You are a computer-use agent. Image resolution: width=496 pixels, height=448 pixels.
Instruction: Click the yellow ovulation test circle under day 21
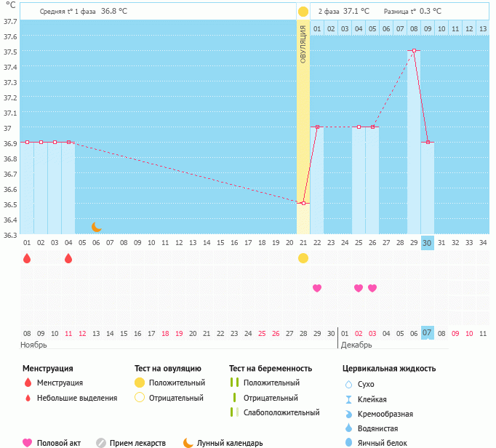point(303,258)
